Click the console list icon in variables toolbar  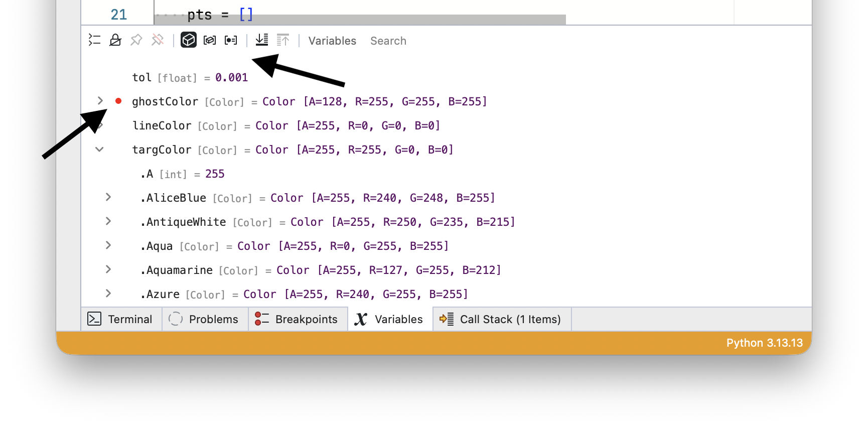point(94,40)
